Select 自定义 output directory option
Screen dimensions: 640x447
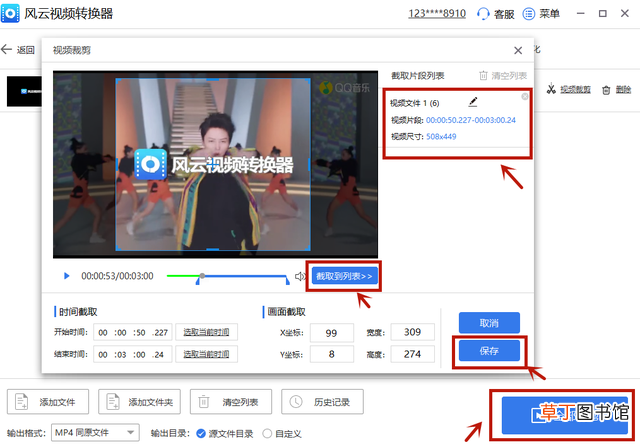(267, 434)
